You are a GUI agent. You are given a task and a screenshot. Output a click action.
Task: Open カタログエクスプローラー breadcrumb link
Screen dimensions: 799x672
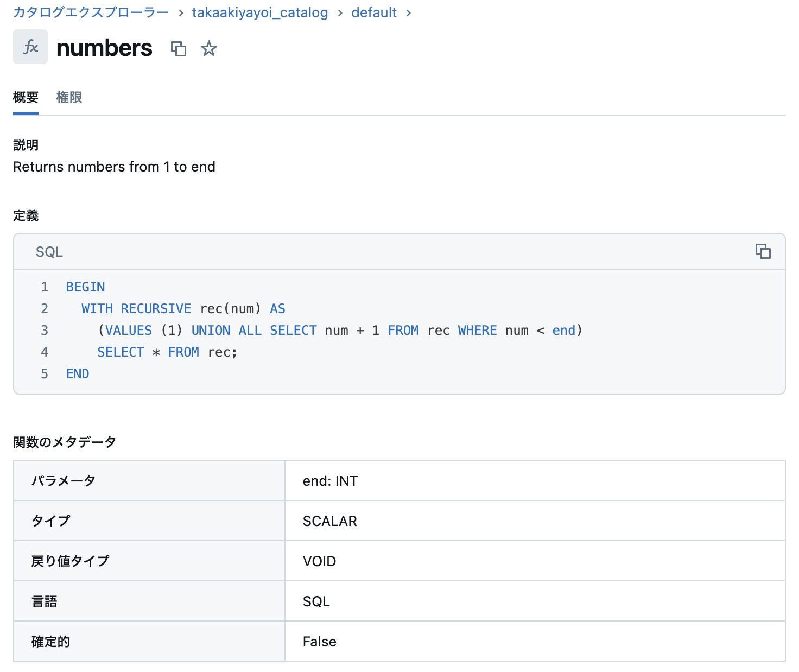pos(91,12)
